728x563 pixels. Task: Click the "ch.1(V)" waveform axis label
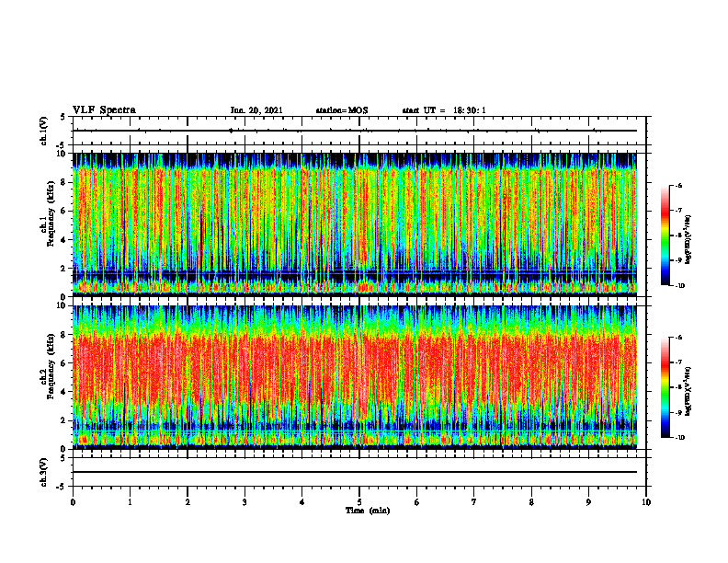43,131
